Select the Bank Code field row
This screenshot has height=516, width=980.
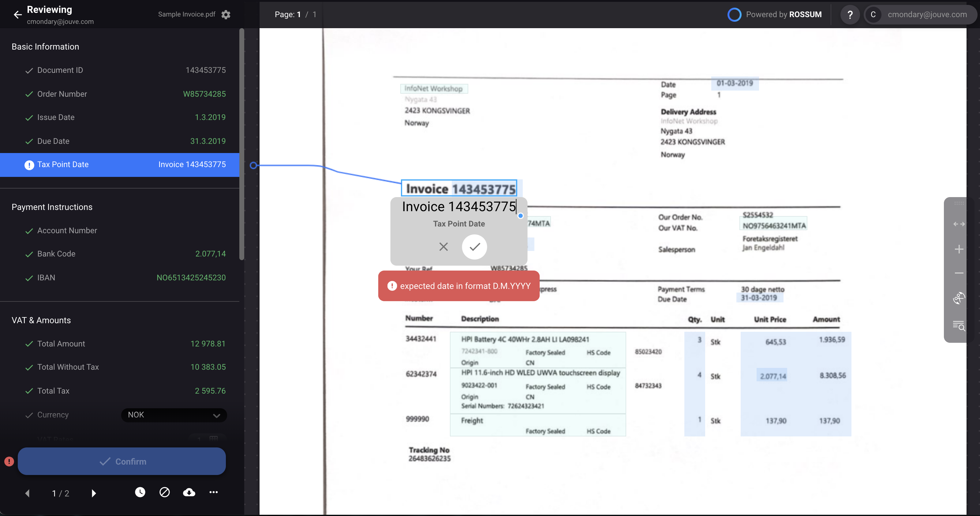pos(119,254)
